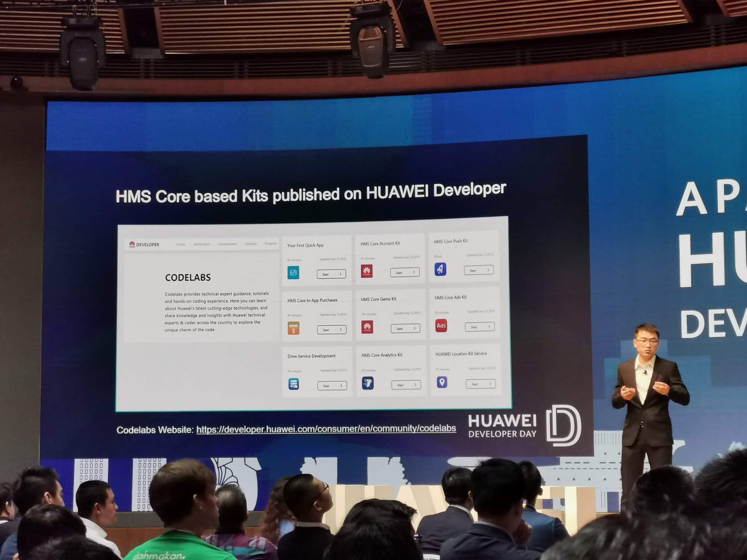Click the "HMS Core Ads Kit" title

coord(451,298)
